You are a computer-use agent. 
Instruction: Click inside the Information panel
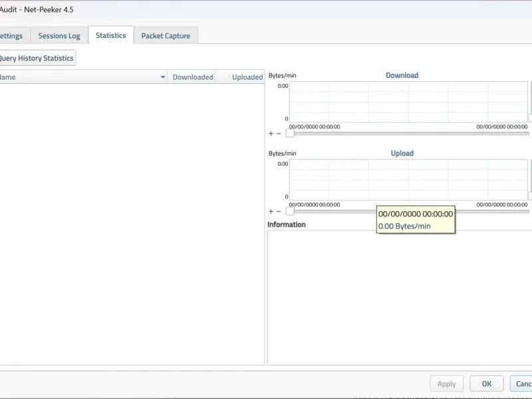(399, 299)
